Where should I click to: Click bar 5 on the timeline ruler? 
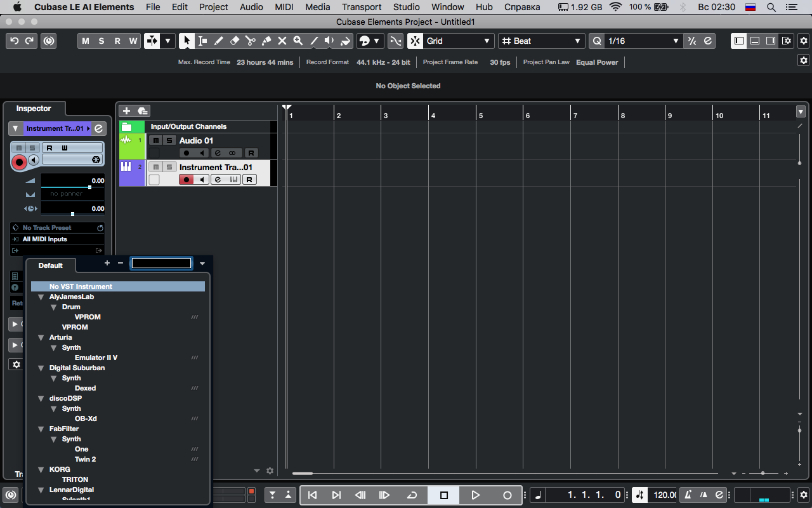tap(480, 116)
